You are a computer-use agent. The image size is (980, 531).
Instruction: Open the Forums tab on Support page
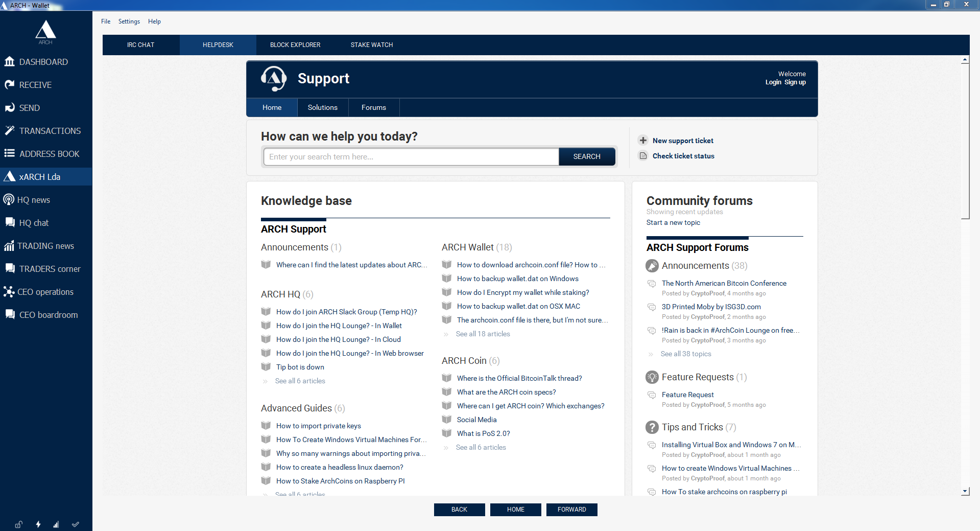(x=374, y=107)
